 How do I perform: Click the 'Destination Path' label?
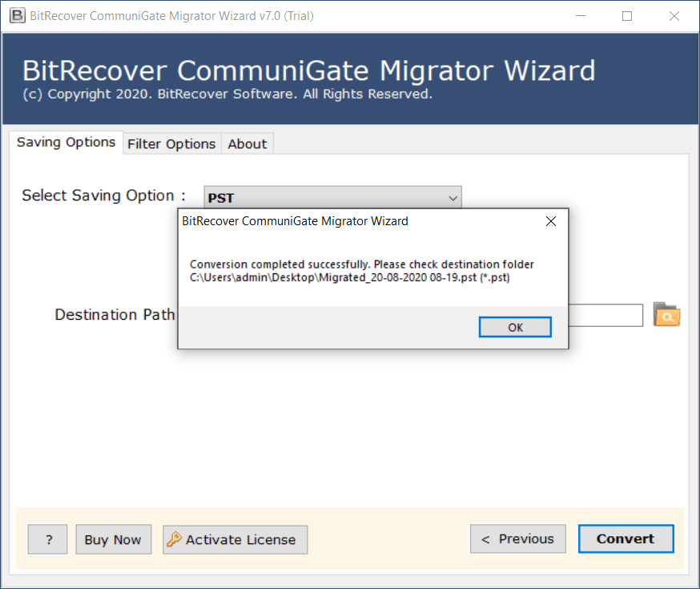115,315
